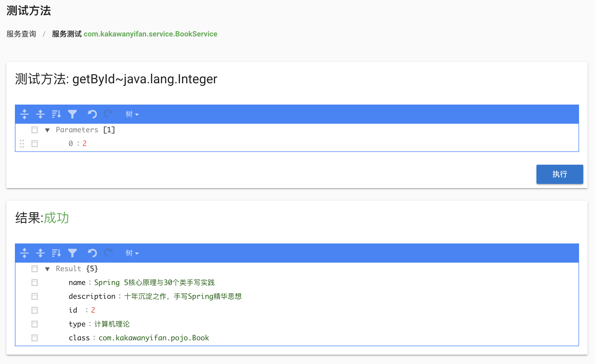Viewport: 595px width, 364px height.
Task: Collapse the Result tree node
Action: [47, 269]
